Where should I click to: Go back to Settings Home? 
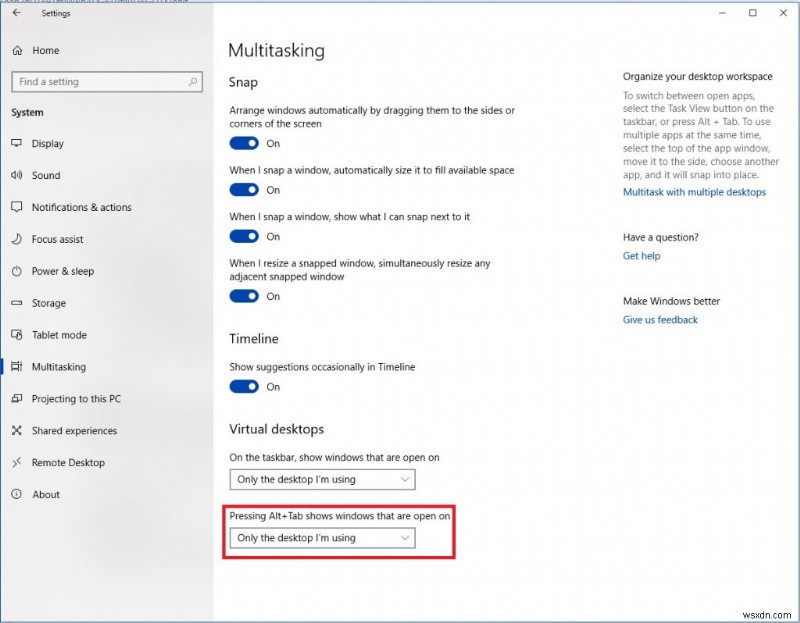coord(46,50)
